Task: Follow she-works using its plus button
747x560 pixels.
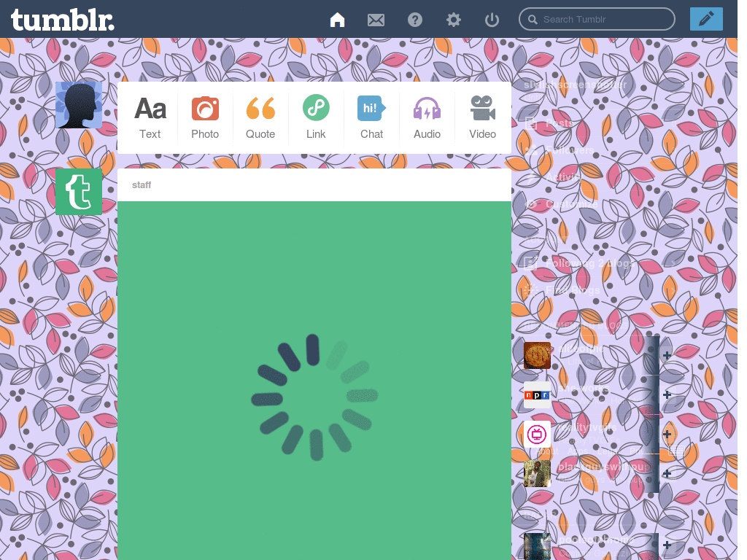Action: [x=666, y=394]
